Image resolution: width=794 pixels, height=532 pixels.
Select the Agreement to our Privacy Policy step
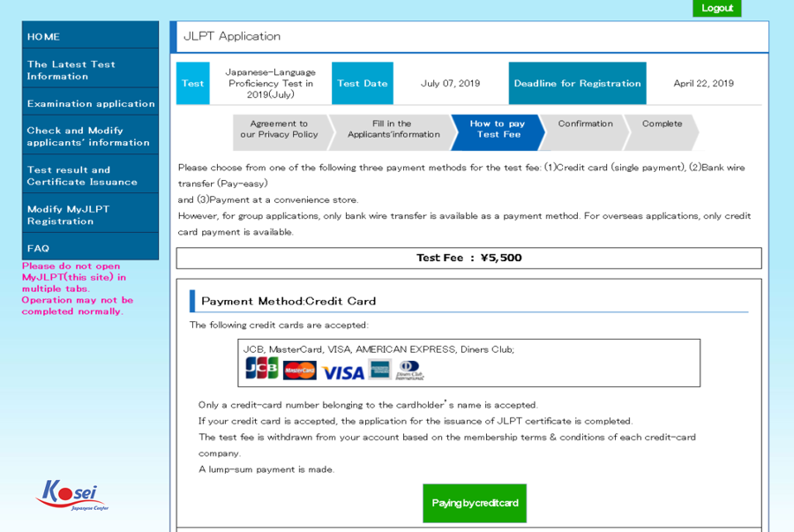(279, 130)
